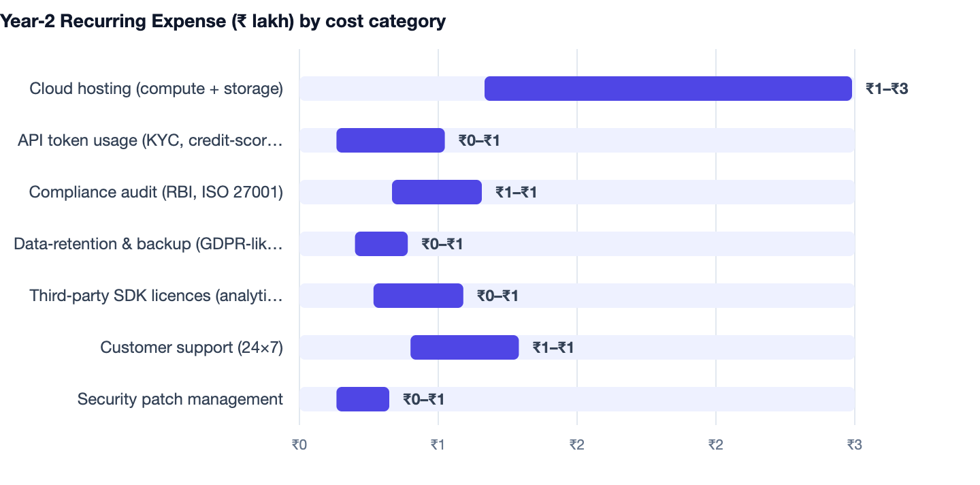Click the Third-party SDK licences bar
980x485 pixels.
point(419,296)
